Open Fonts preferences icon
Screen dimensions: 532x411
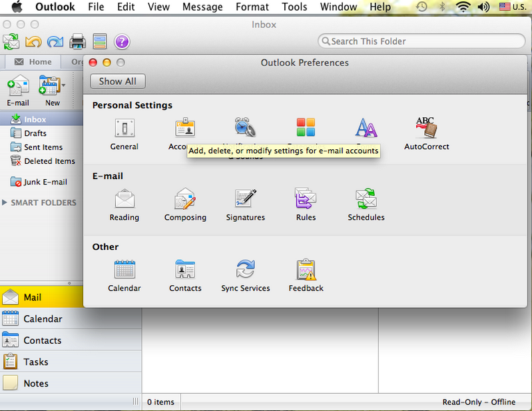tap(366, 128)
